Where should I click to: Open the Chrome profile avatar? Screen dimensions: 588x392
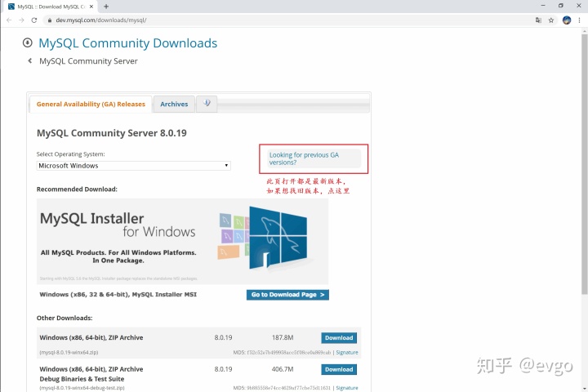pos(567,20)
